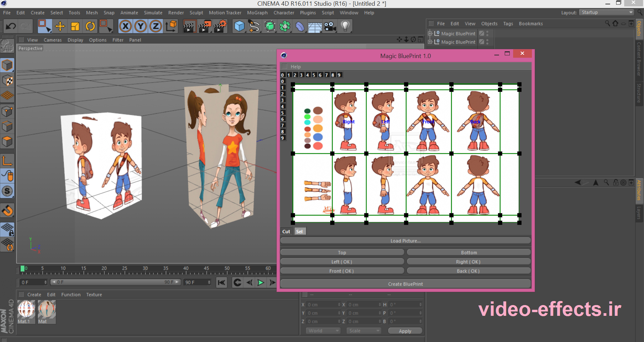Click the blue deformer icon

pyautogui.click(x=300, y=26)
